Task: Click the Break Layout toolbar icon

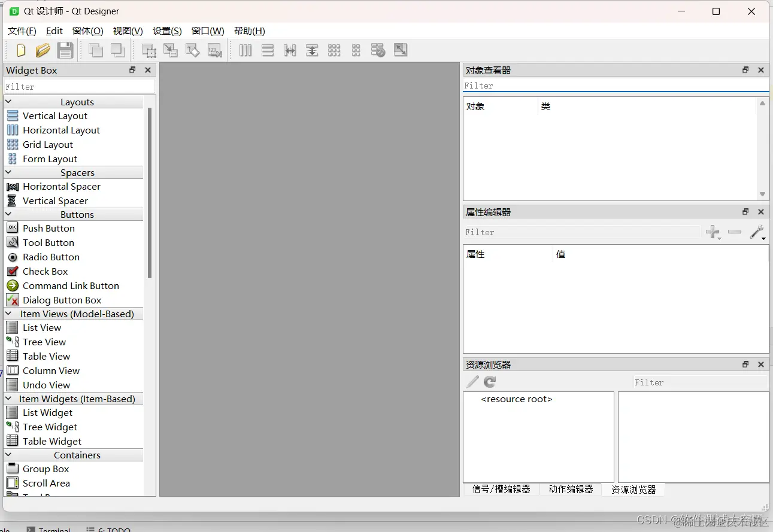Action: 378,50
